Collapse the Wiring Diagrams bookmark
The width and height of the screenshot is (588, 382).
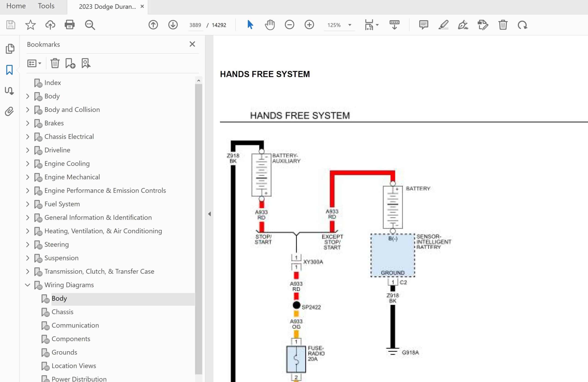tap(28, 285)
